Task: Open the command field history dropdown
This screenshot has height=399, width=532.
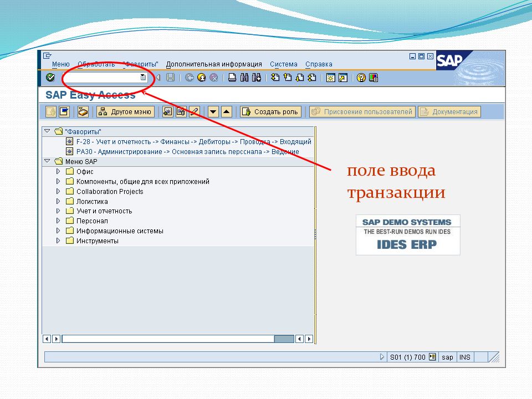Action: click(143, 78)
